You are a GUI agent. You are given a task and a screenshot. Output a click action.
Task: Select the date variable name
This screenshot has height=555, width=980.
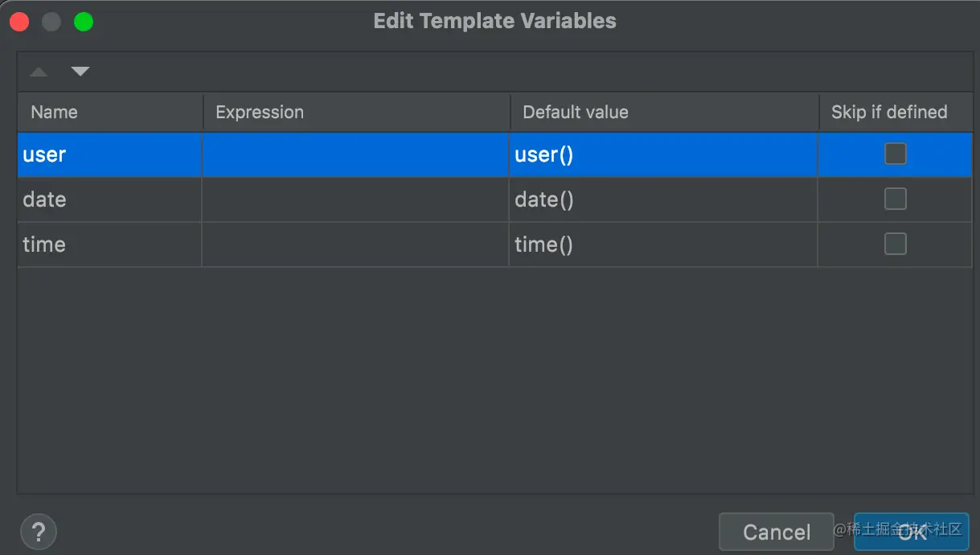pos(45,199)
